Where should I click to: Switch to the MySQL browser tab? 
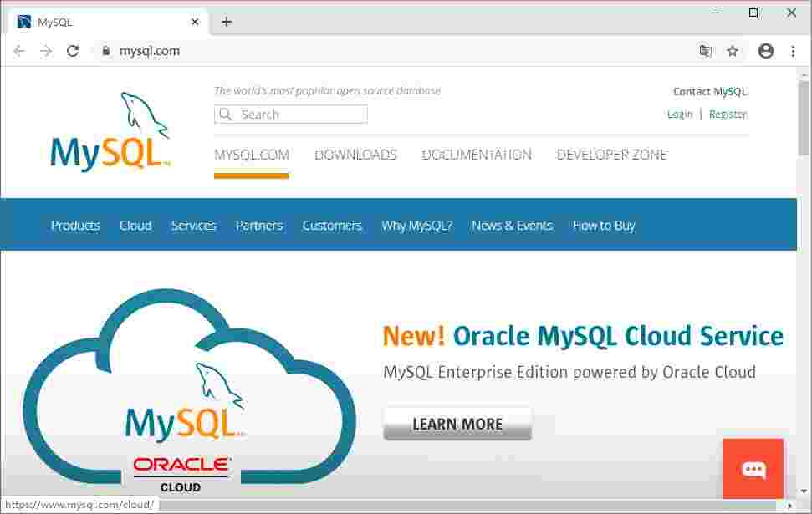pos(100,22)
